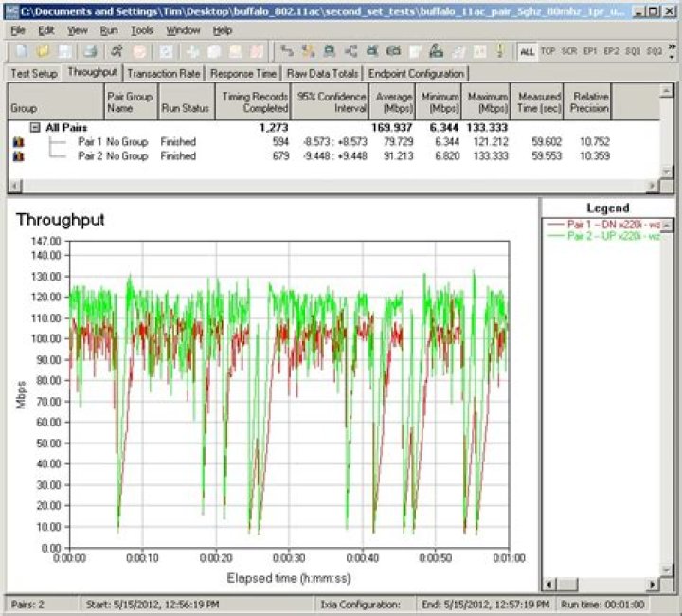682x616 pixels.
Task: Click the Measured Time (sec) column header
Action: [537, 101]
